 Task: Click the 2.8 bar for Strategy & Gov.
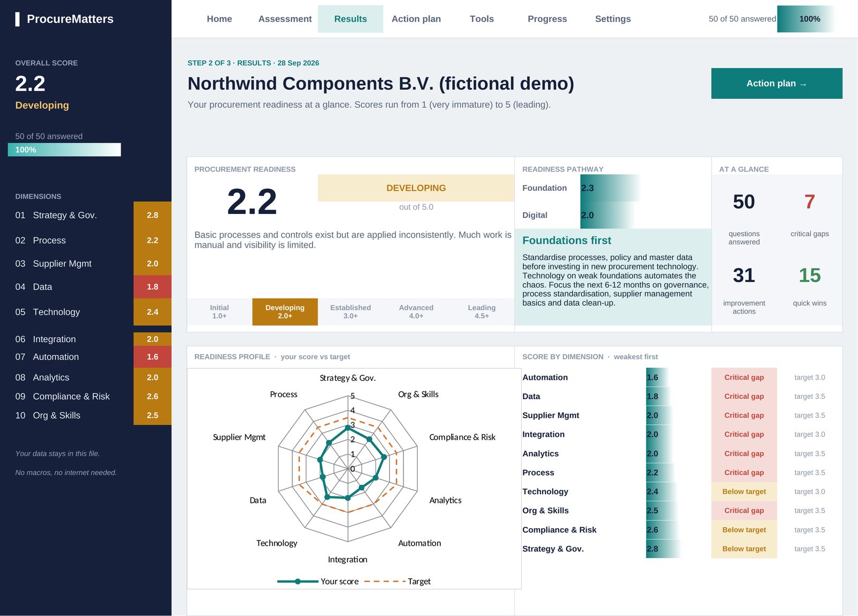pos(663,549)
